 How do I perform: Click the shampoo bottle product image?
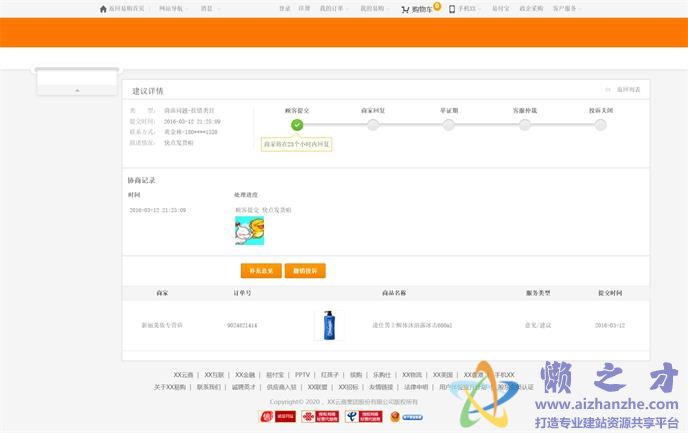(x=329, y=325)
